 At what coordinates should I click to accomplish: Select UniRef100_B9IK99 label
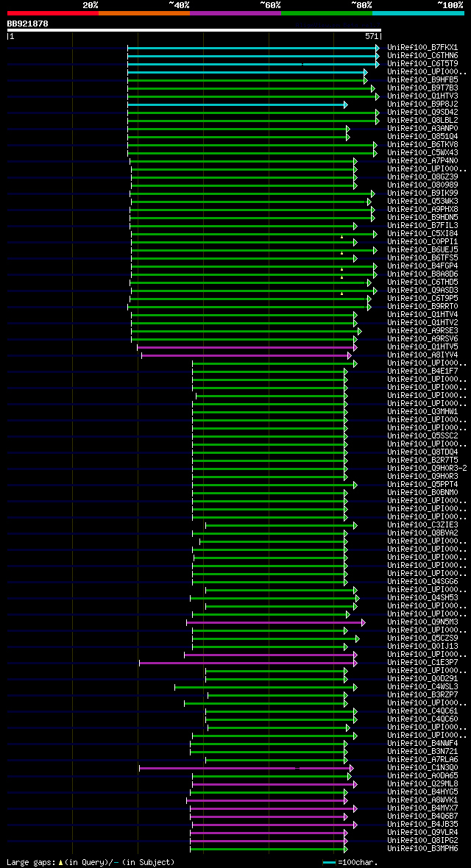pos(422,193)
